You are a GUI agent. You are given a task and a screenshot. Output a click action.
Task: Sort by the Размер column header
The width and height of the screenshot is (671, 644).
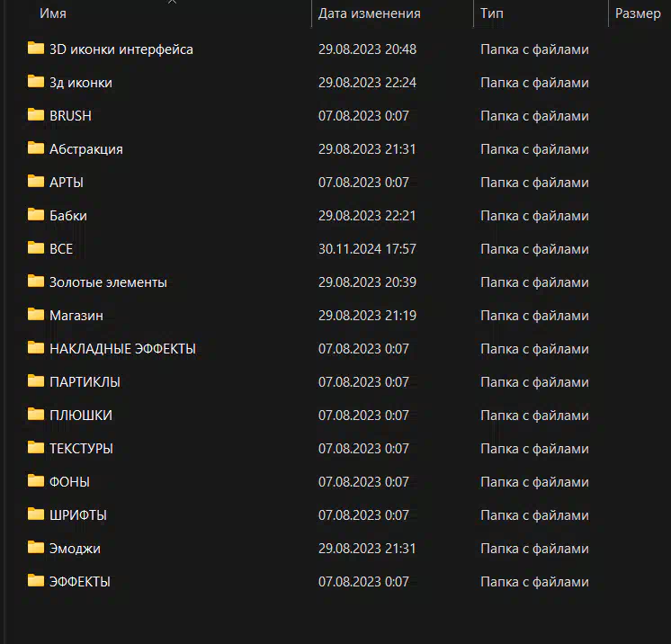pyautogui.click(x=638, y=13)
